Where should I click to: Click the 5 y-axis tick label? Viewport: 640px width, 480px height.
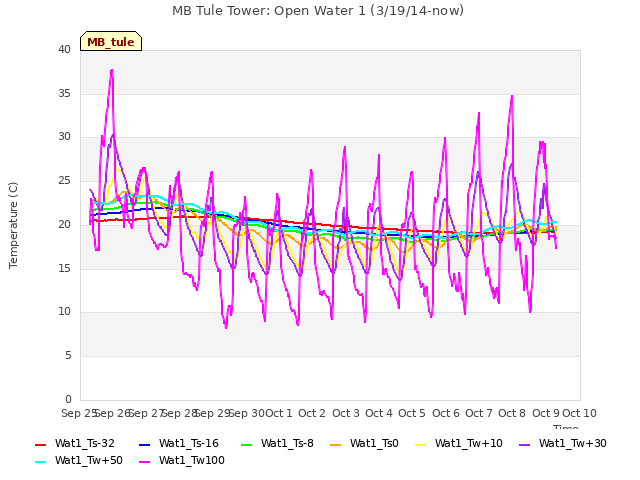click(x=68, y=356)
